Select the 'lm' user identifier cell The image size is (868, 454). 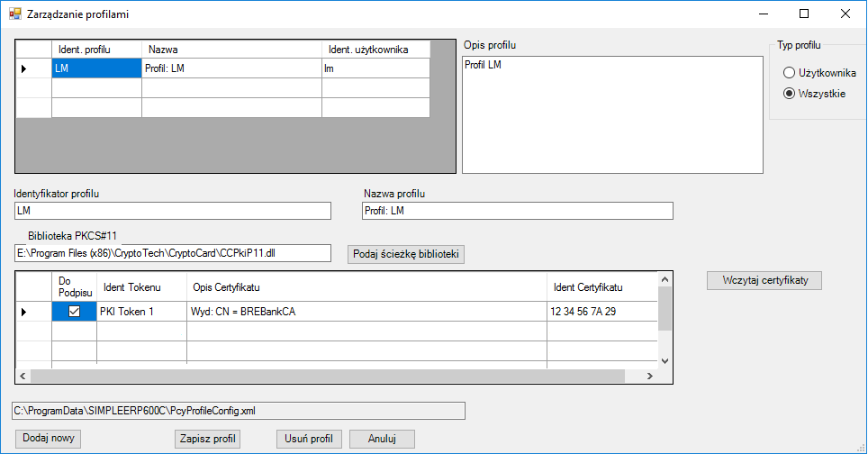(x=375, y=68)
